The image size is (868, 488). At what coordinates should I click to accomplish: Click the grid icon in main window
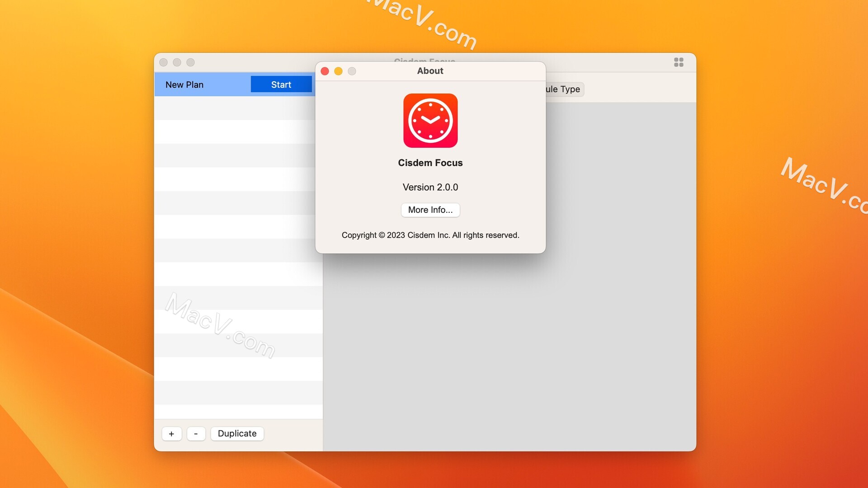(679, 62)
